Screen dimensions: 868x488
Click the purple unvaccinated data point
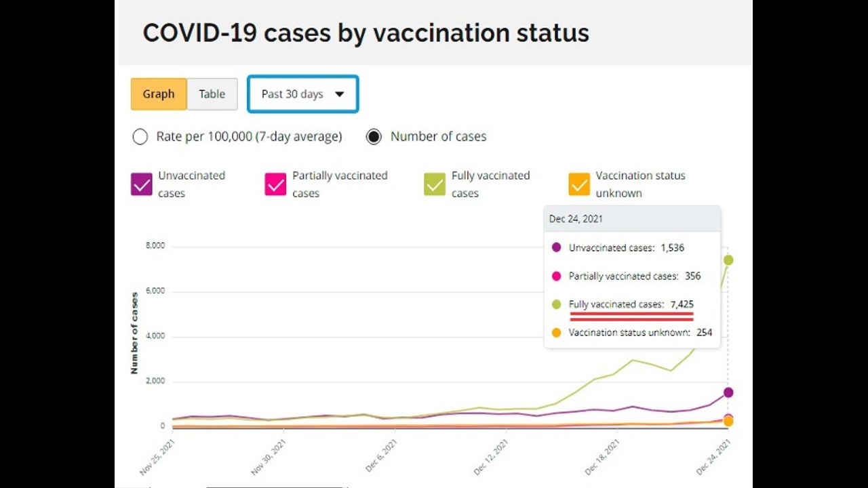(728, 392)
